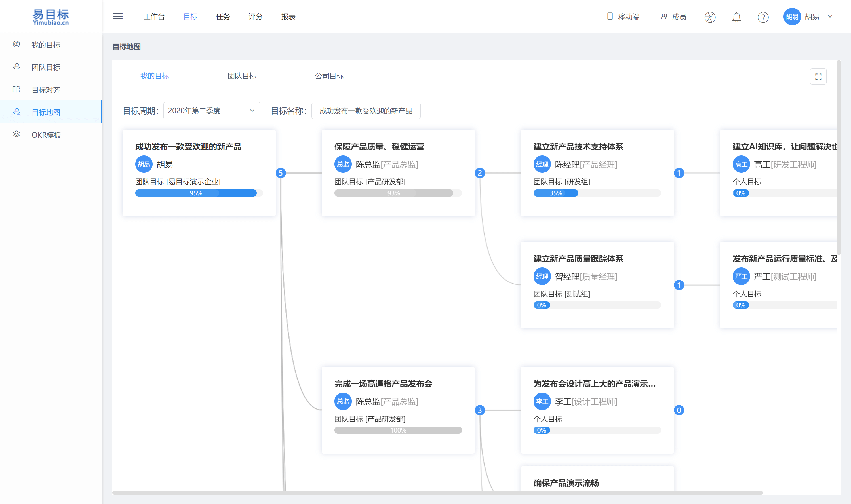851x504 pixels.
Task: Open 团队目标 in the sidebar
Action: tap(51, 67)
